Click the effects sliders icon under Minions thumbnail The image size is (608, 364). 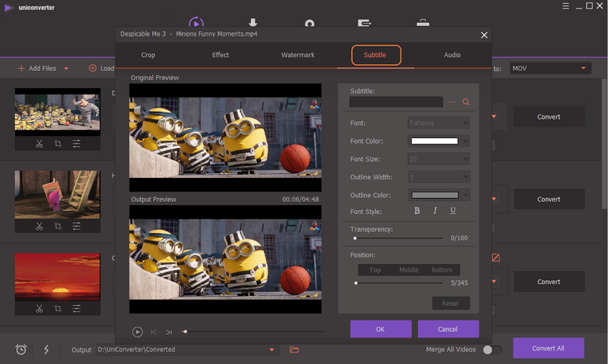[77, 144]
